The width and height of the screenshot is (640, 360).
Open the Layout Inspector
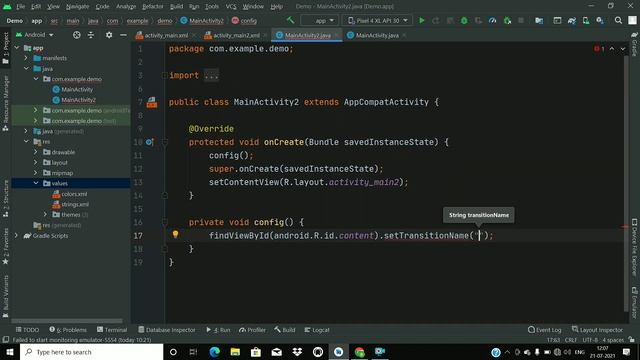[x=597, y=330]
